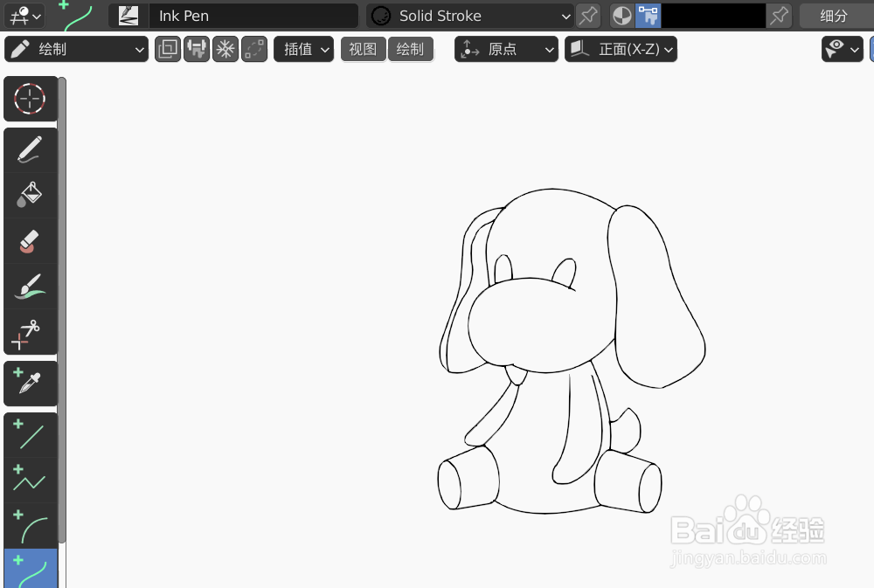Open the 原点 origin dropdown

(506, 49)
